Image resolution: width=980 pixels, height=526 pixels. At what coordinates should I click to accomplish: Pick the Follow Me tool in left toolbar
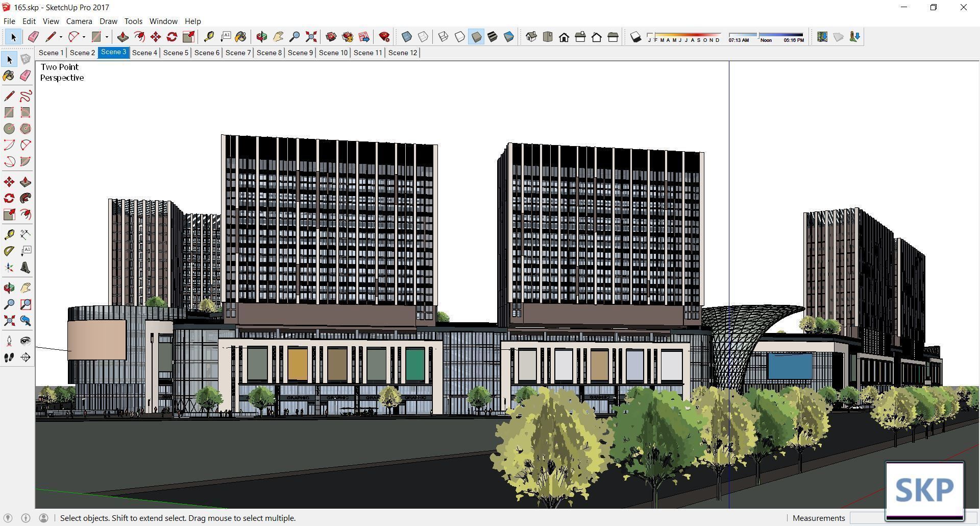(x=26, y=198)
